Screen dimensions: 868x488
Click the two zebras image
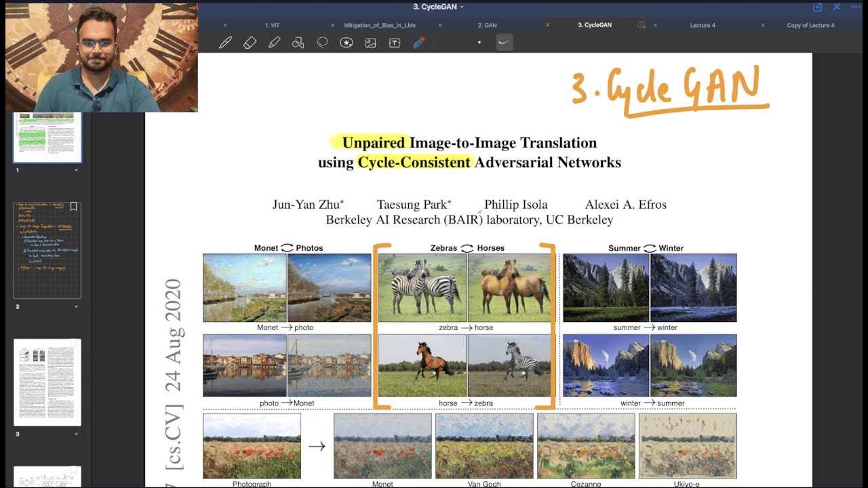(x=422, y=287)
